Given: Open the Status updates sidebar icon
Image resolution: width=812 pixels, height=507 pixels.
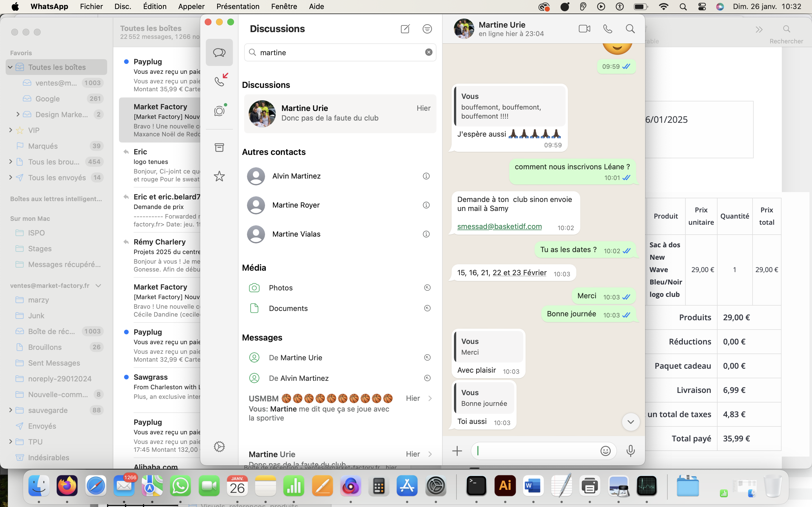Looking at the screenshot, I should (x=219, y=111).
